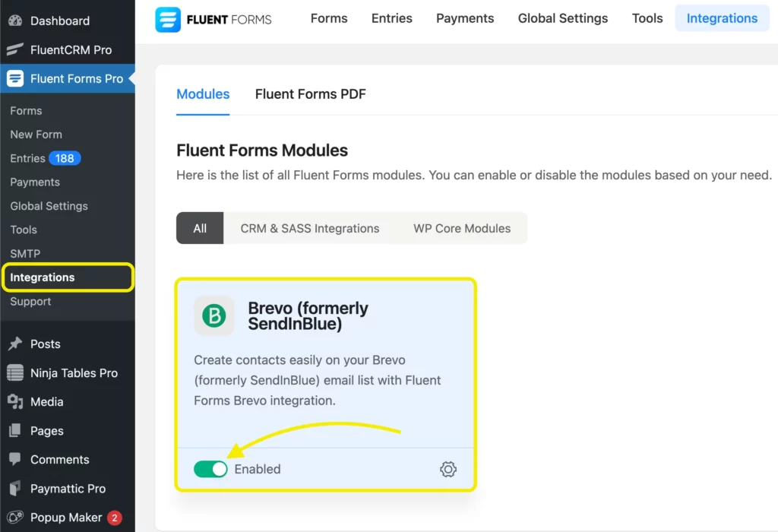
Task: Open Ninja Tables Pro menu label
Action: coord(74,372)
